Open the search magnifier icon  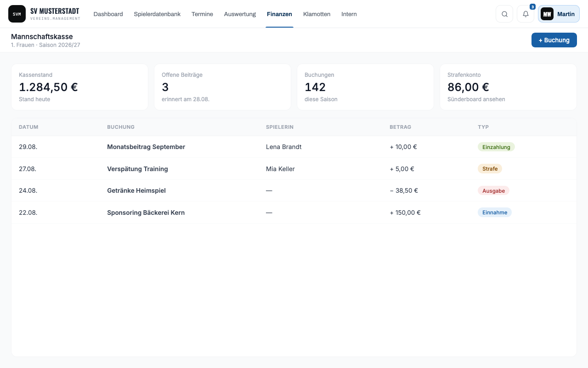(504, 14)
